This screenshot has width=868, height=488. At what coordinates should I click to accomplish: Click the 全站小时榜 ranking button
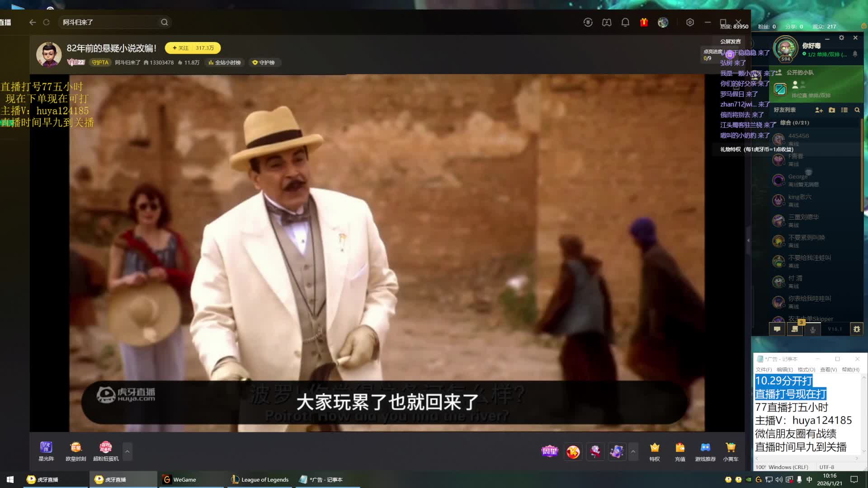225,62
